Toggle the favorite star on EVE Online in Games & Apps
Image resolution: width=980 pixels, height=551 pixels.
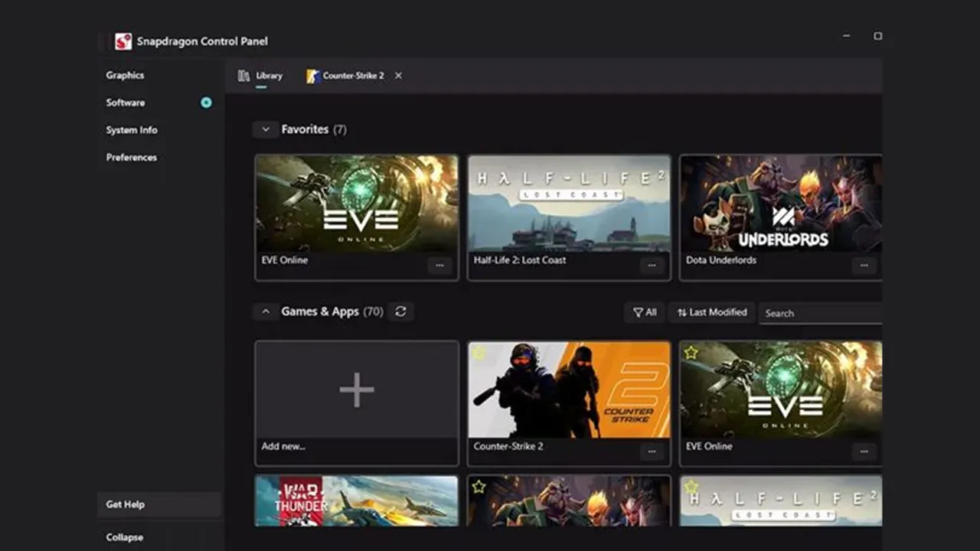[691, 353]
